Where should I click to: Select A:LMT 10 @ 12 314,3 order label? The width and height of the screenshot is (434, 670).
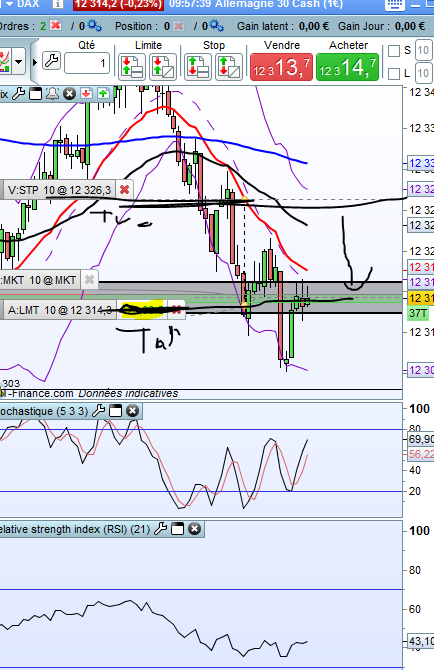[59, 310]
